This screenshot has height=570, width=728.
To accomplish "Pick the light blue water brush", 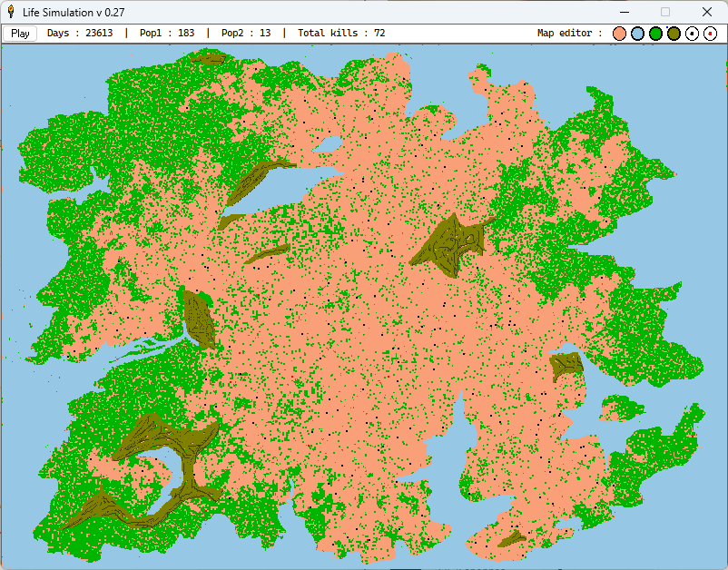I will click(x=637, y=34).
